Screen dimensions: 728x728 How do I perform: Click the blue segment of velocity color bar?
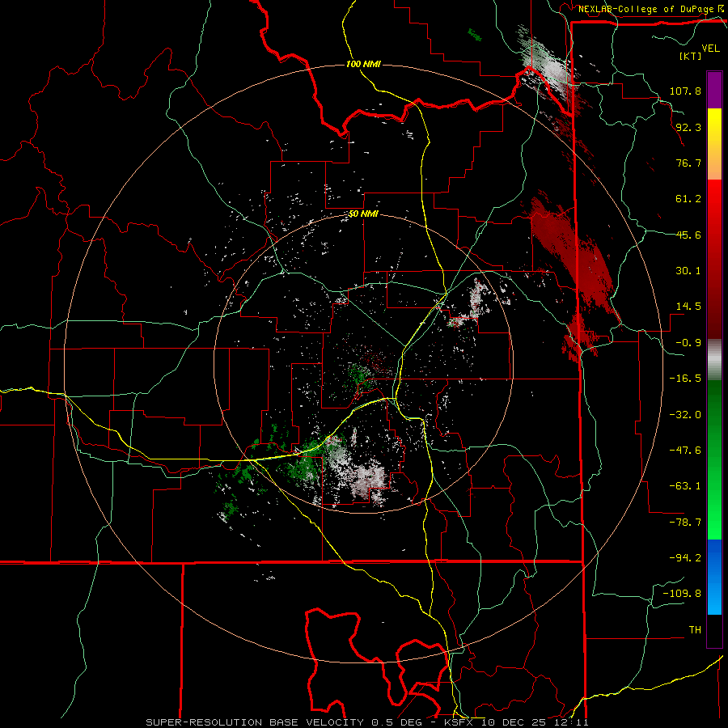click(x=714, y=577)
